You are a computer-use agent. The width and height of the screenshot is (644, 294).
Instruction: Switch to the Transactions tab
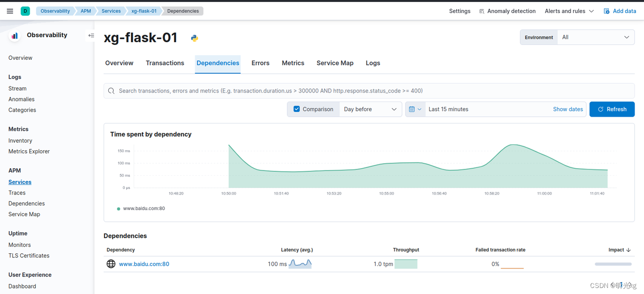pos(165,63)
